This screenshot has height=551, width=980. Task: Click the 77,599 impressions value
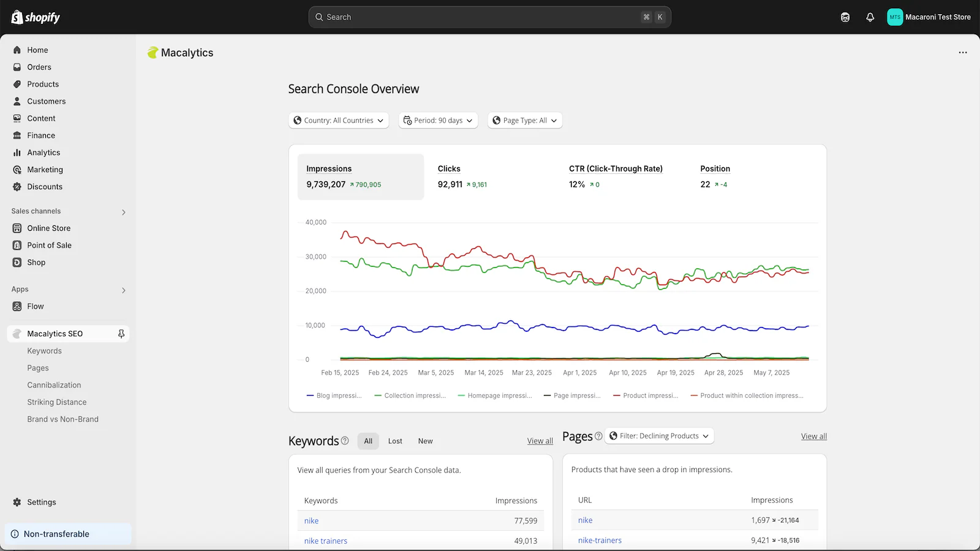pyautogui.click(x=526, y=521)
